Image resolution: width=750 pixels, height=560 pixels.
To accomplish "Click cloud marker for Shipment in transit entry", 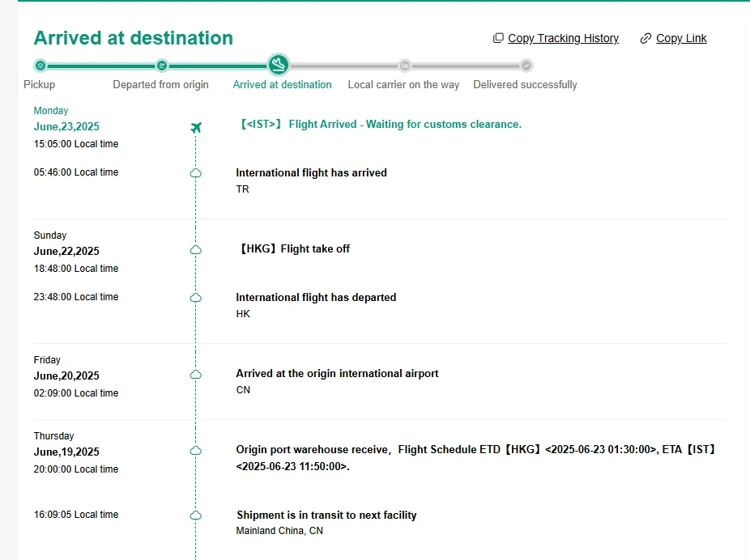I will [195, 515].
